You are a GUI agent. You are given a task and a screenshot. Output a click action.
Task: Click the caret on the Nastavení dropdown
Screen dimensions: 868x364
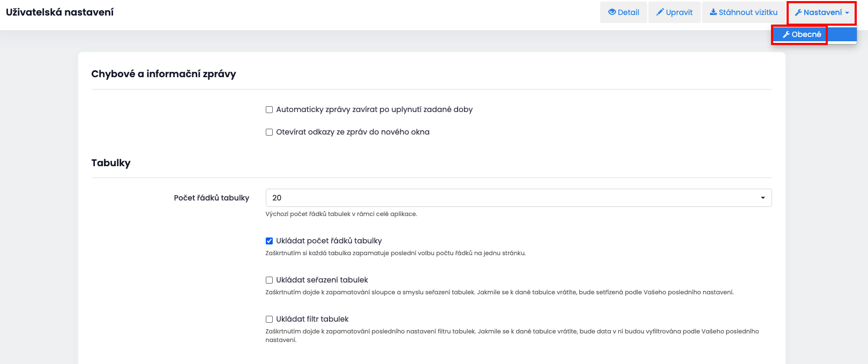(x=847, y=13)
